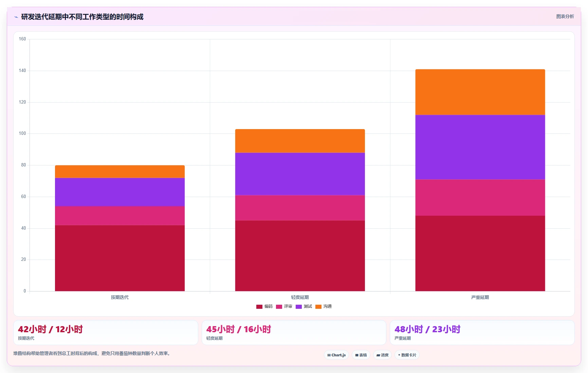This screenshot has height=373, width=588.
Task: Click the 评审 legend color swatch
Action: [279, 307]
